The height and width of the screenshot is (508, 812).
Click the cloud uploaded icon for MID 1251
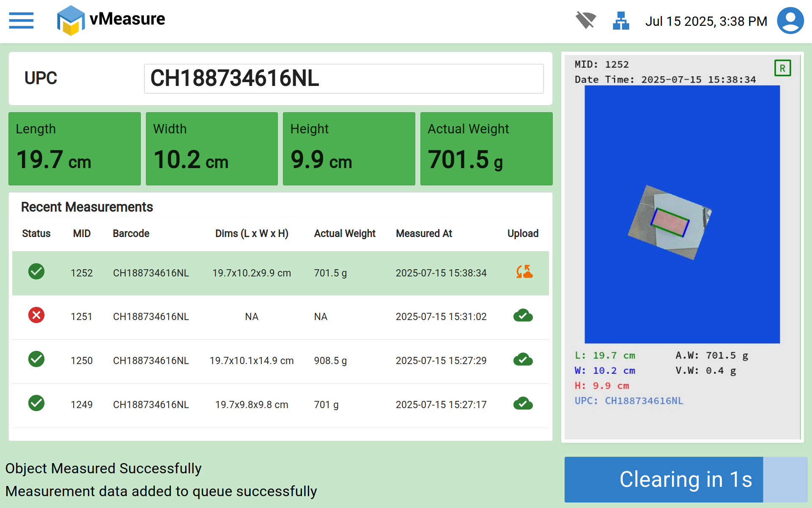[x=523, y=316]
